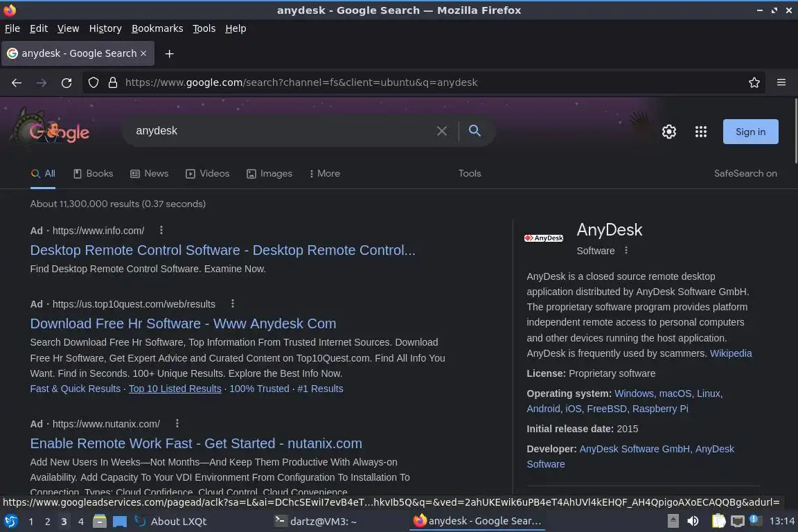Follow the Fast & Quick Results sitelink
Viewport: 798px width, 532px height.
click(76, 389)
